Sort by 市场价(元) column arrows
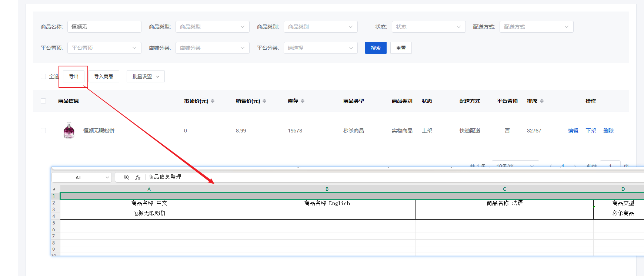The height and width of the screenshot is (276, 644). click(213, 101)
